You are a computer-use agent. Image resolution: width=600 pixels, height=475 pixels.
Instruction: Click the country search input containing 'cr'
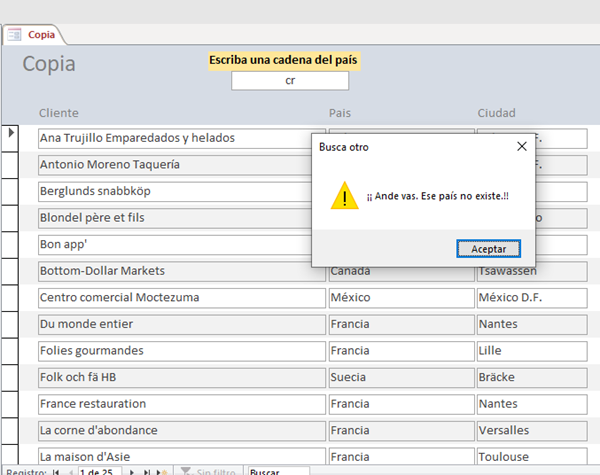click(290, 81)
